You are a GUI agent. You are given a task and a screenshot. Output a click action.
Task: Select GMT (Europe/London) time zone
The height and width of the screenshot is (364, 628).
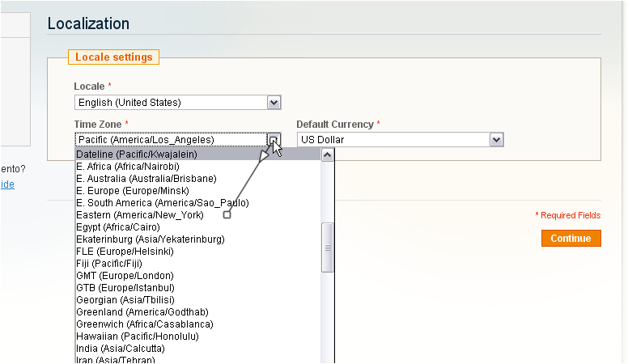(x=125, y=276)
